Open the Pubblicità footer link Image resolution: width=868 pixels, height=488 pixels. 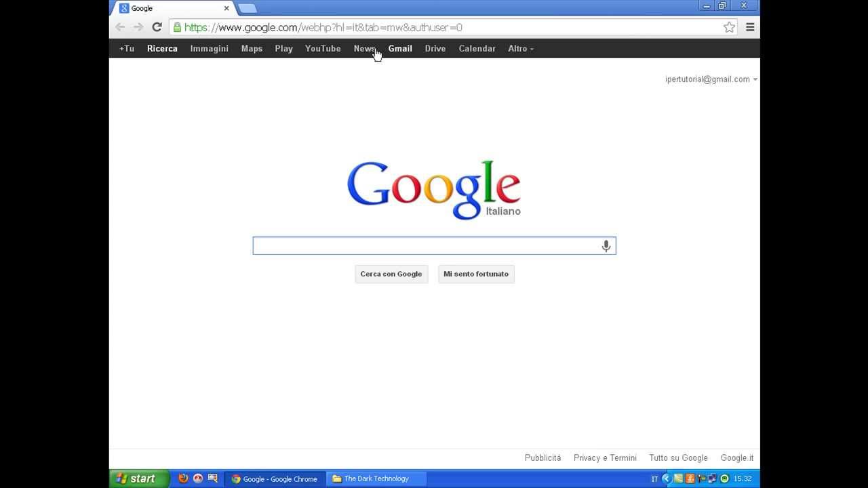542,458
